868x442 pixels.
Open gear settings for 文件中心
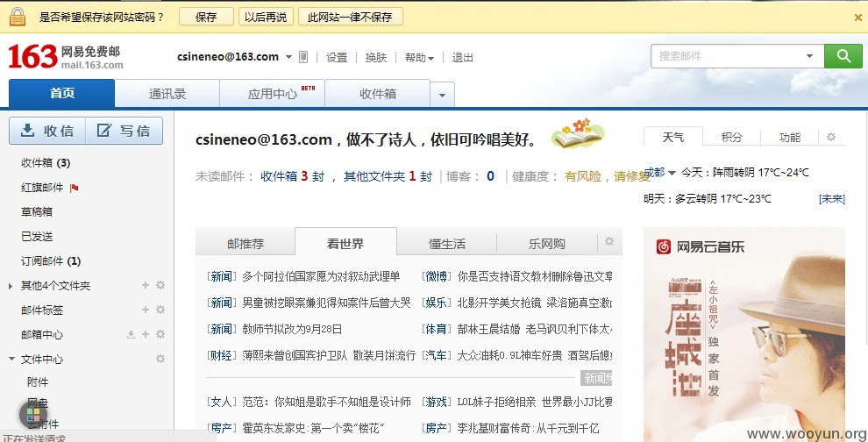point(160,359)
